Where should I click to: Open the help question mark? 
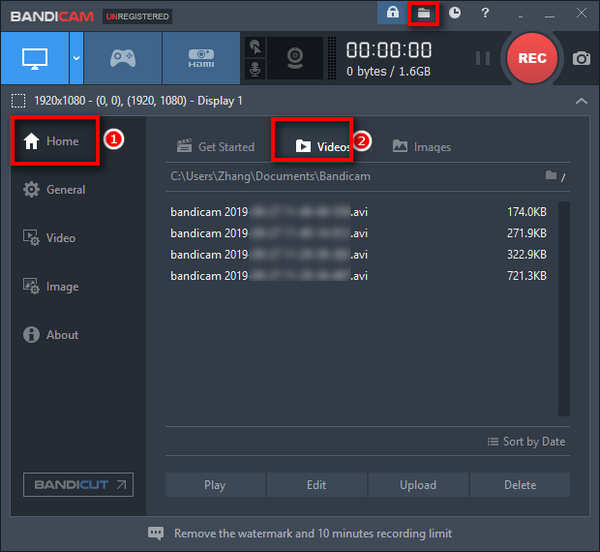[485, 13]
